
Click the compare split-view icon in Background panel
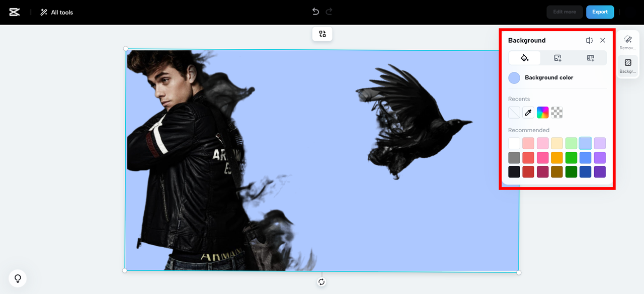pyautogui.click(x=589, y=40)
